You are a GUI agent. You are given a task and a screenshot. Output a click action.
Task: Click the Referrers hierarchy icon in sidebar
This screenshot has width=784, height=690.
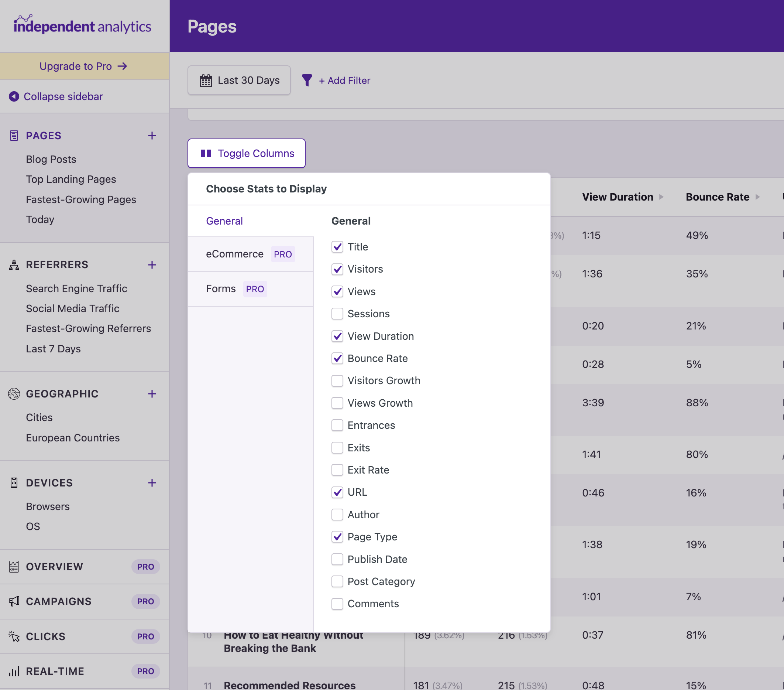point(14,264)
